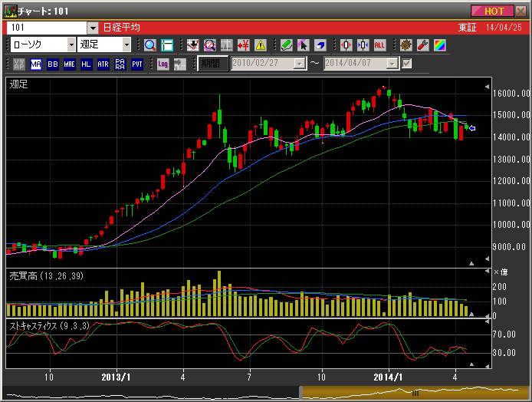Open the 週足 timeframe dropdown
The image size is (532, 402).
pos(127,44)
